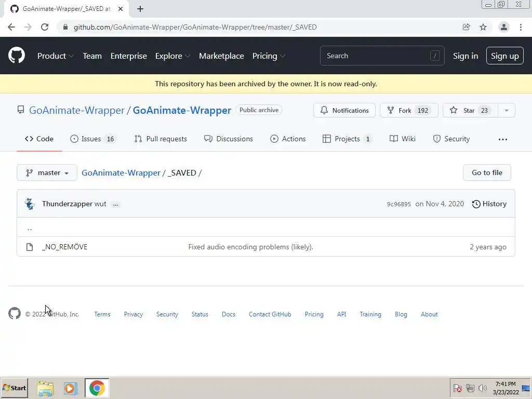Click the footer GitHub logo
This screenshot has height=399, width=532.
[14, 313]
